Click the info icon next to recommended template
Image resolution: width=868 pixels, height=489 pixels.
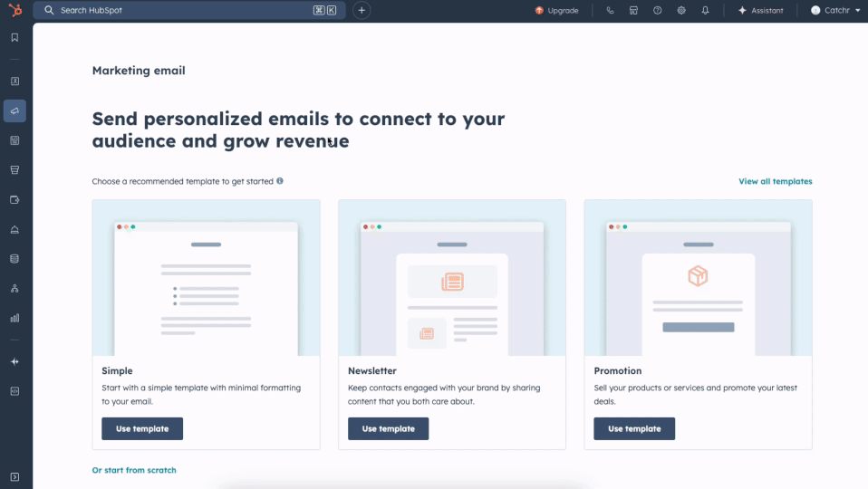280,181
